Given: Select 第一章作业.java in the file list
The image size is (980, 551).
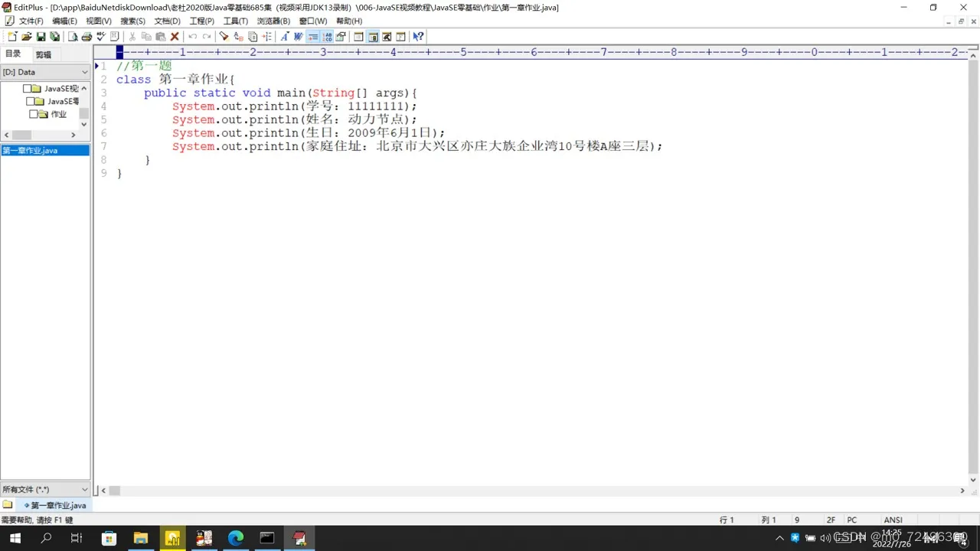Looking at the screenshot, I should [45, 150].
